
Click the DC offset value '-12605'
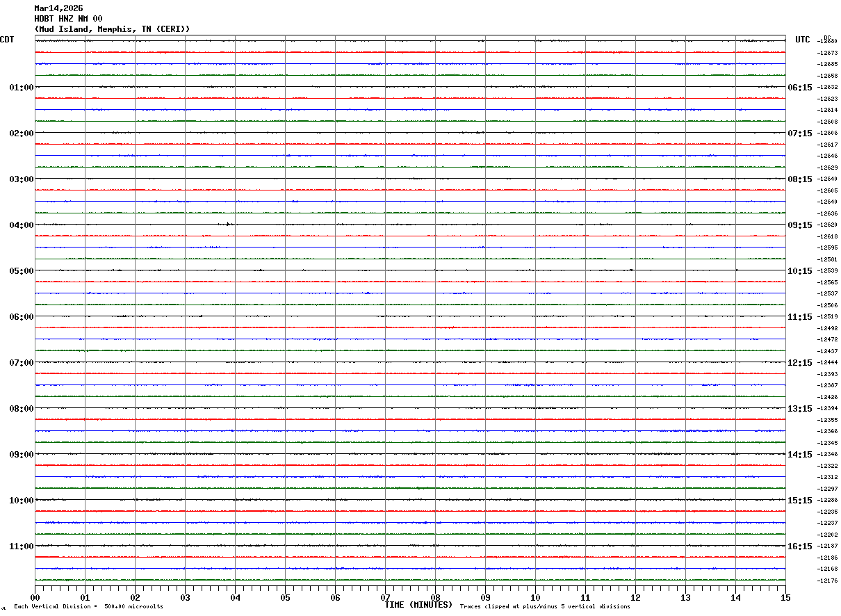827,191
